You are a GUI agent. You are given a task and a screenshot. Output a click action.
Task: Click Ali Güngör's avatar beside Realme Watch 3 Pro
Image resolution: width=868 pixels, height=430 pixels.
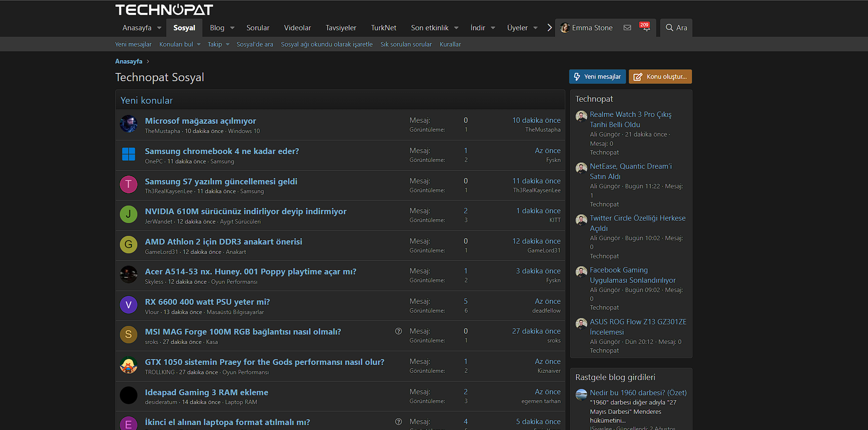click(581, 116)
